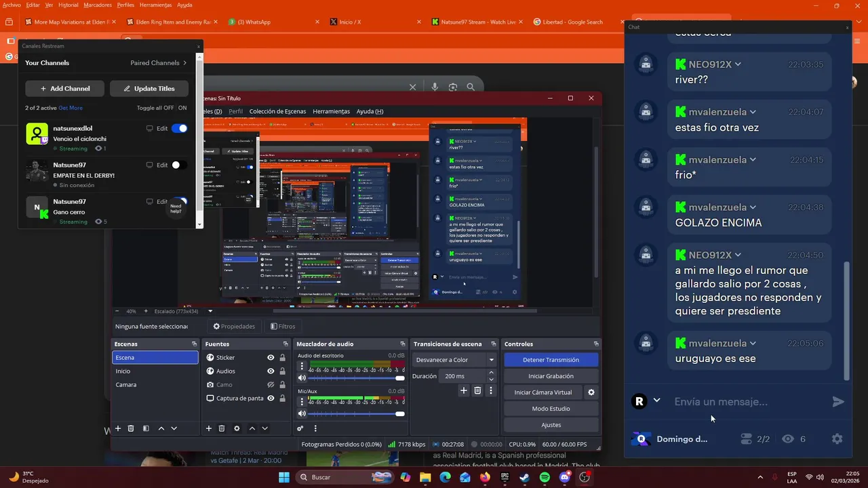Send the chat message with the arrow icon
868x488 pixels.
[x=839, y=402]
